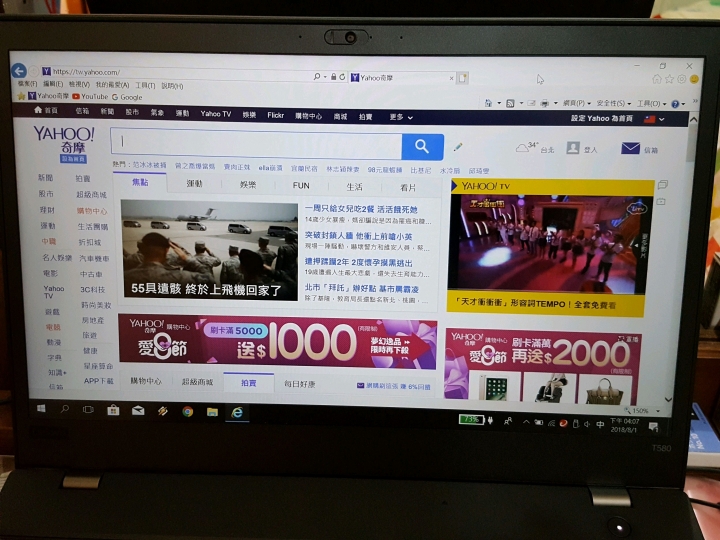Click inside the Yahoo search box

point(256,142)
